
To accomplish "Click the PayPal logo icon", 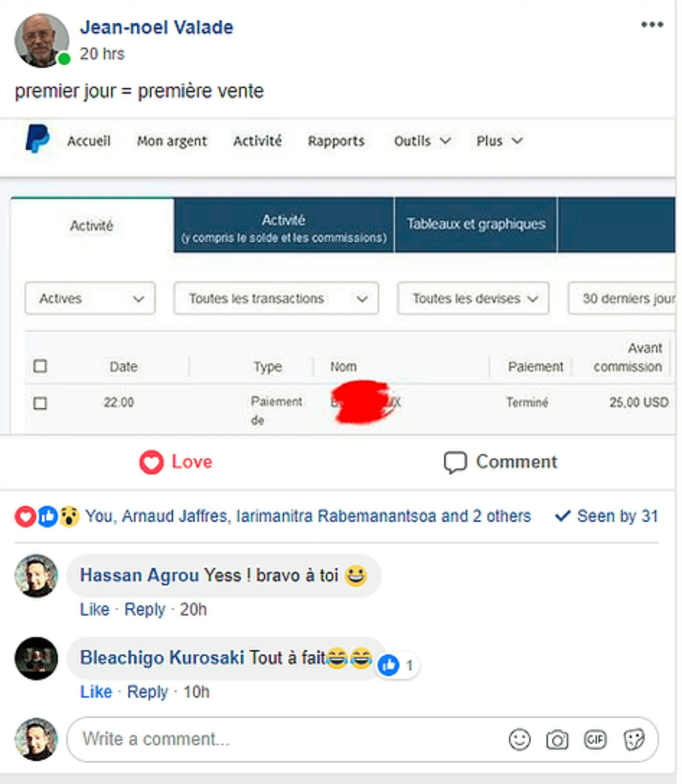I will 37,138.
